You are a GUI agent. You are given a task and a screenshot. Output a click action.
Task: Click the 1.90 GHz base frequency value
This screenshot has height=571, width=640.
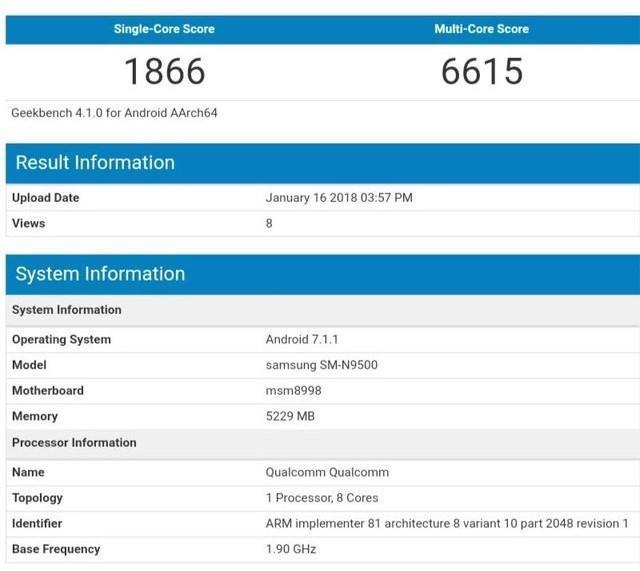292,549
